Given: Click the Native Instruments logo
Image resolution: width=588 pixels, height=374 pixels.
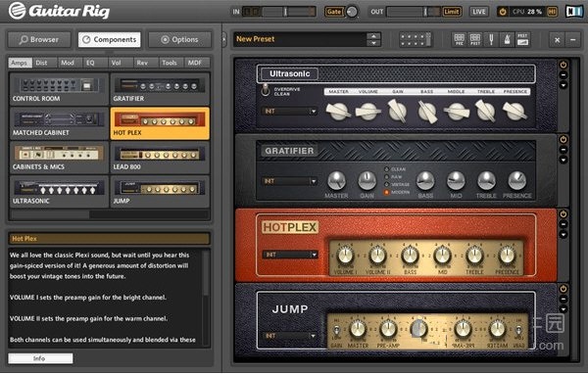Looking at the screenshot, I should 574,11.
